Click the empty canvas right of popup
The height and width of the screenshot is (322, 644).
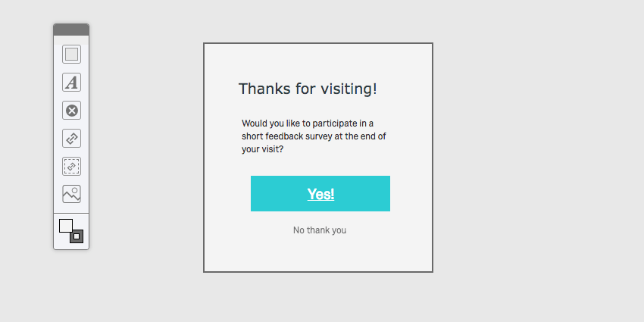click(x=538, y=158)
